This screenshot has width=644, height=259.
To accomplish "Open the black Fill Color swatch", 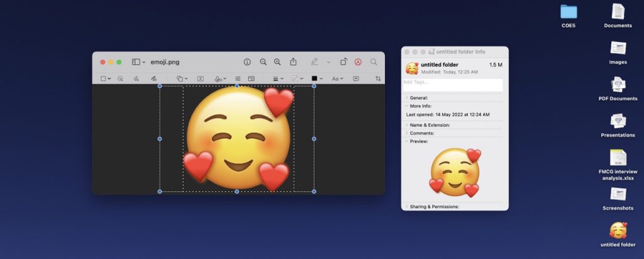I will 317,79.
